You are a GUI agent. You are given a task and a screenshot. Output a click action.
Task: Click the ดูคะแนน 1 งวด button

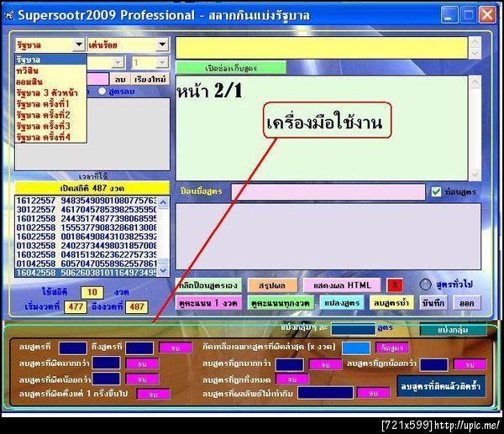(x=208, y=303)
